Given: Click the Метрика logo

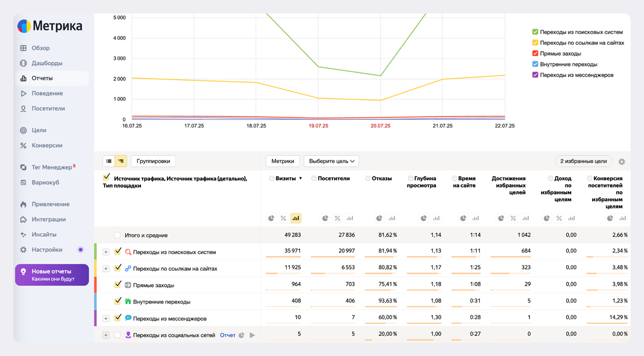Looking at the screenshot, I should click(x=50, y=26).
